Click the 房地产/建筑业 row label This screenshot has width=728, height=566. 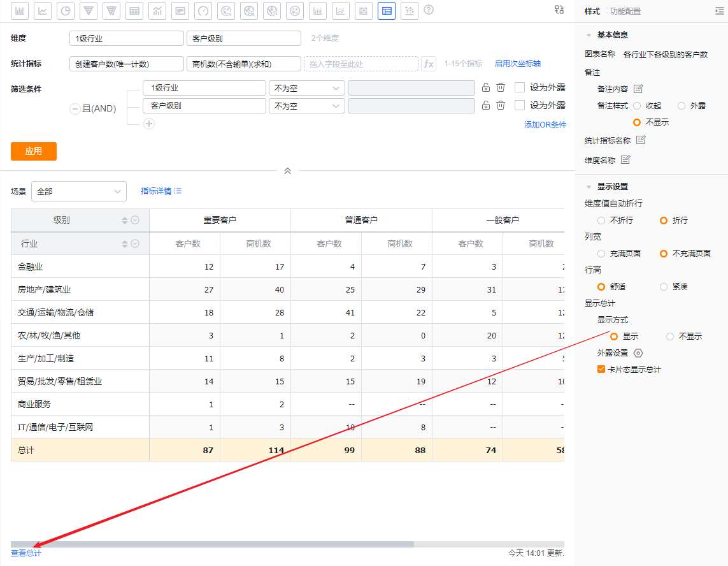(44, 289)
